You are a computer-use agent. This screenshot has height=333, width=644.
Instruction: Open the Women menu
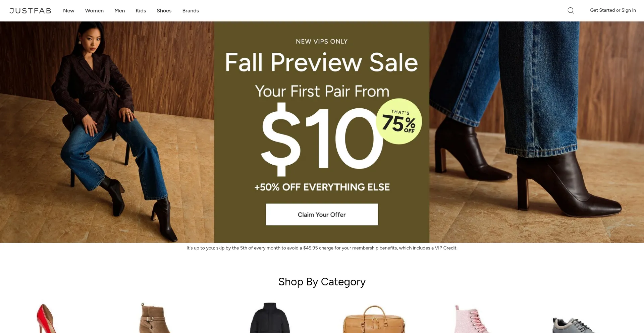click(94, 11)
